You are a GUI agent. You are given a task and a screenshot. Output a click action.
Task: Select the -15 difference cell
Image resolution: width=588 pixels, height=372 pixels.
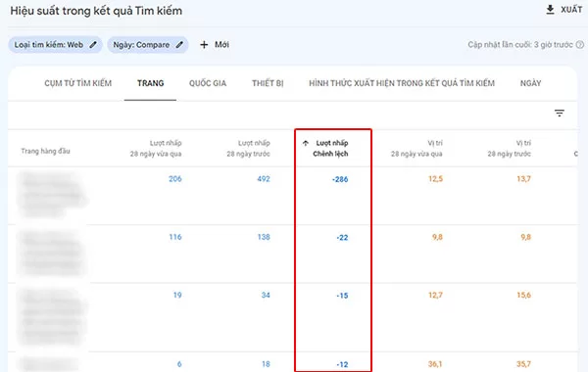(x=342, y=296)
